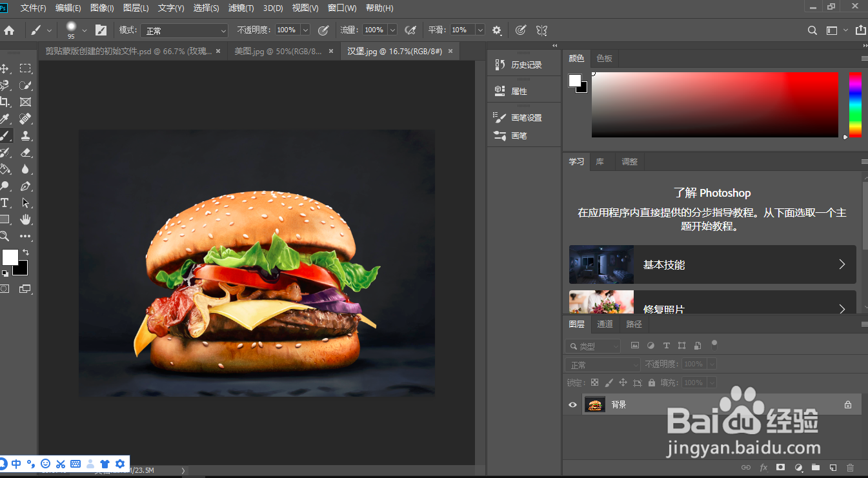Select the Clone Stamp tool
Screen dimensions: 868x478
click(25, 135)
